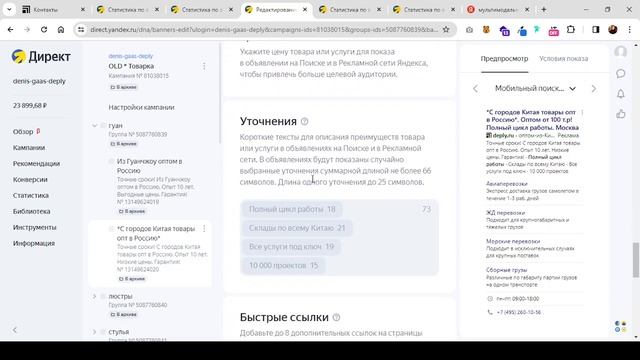The image size is (640, 360).
Task: Open three-dot menu for С городов Китая ad
Action: [x=204, y=229]
